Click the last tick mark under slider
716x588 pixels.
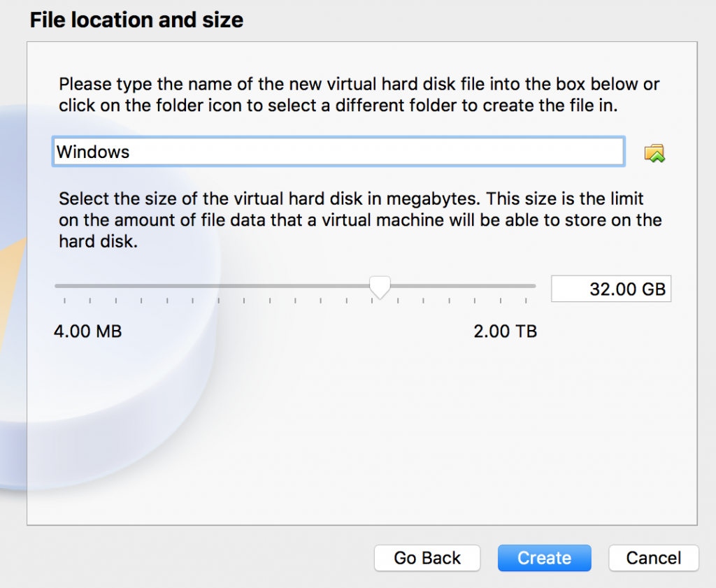tap(526, 301)
